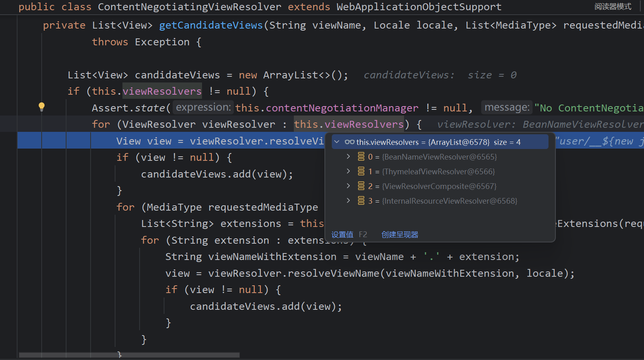Select the {ThymeleafViewResolver@6566} value text
Viewport: 644px width, 360px height.
[x=438, y=171]
